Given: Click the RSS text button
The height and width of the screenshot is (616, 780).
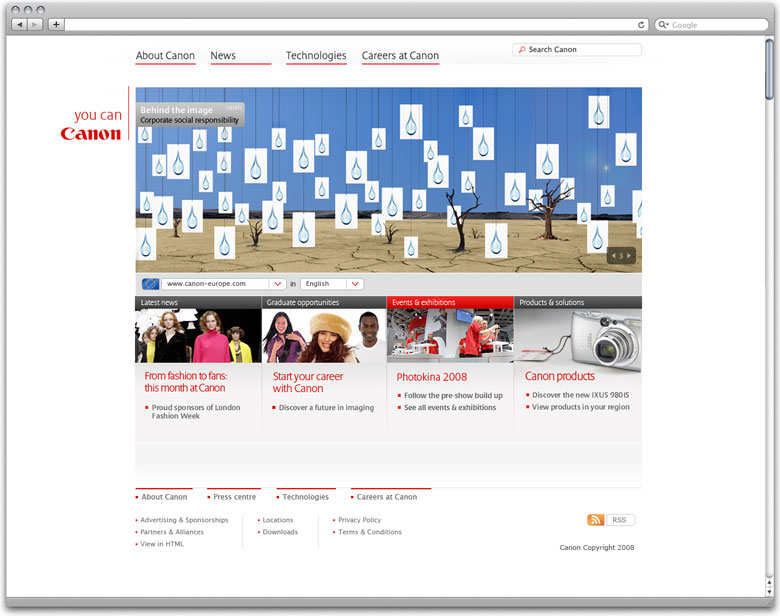Looking at the screenshot, I should pos(620,520).
